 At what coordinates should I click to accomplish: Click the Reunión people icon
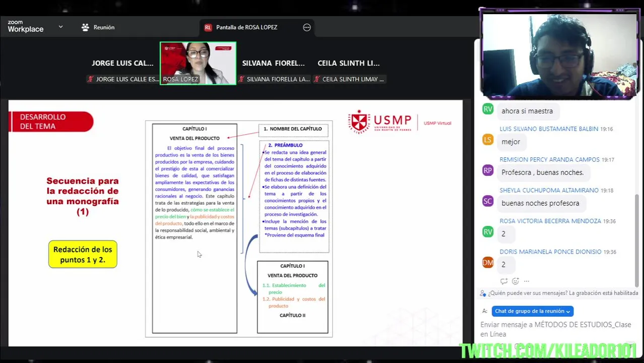pos(85,27)
